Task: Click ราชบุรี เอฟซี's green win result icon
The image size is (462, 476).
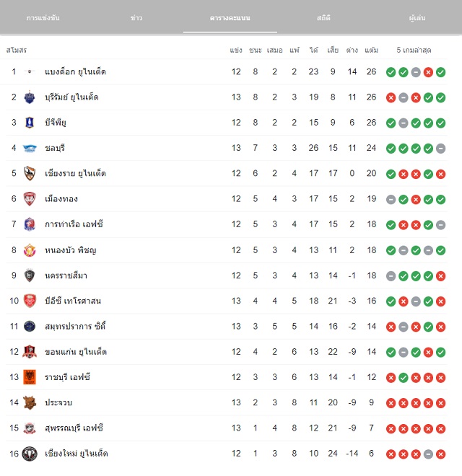Action: pyautogui.click(x=403, y=378)
